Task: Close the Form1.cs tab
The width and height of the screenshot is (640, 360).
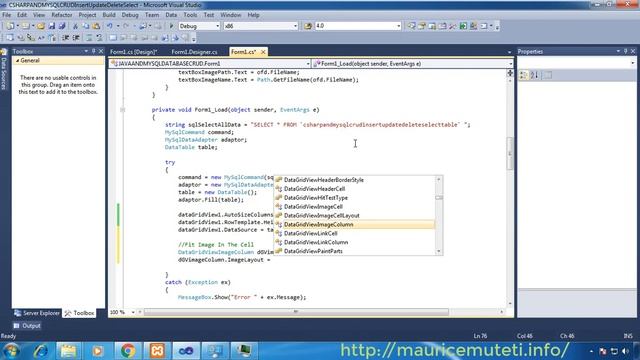Action: pyautogui.click(x=263, y=52)
